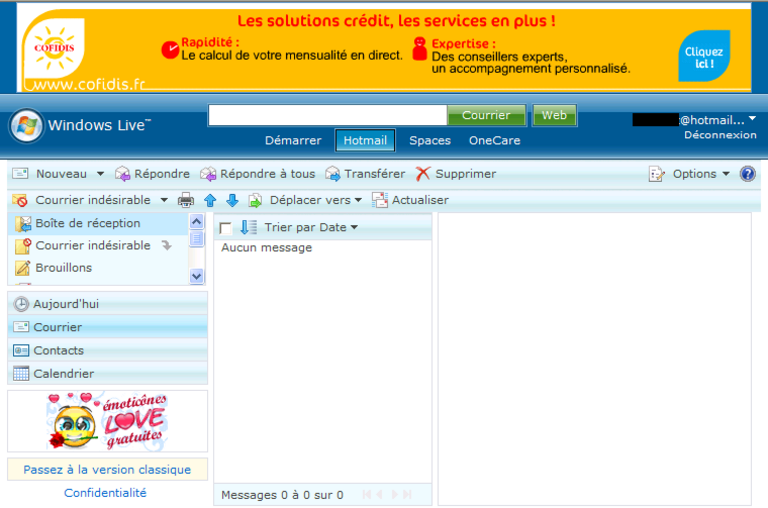Switch to the Démarrer tab
The image size is (768, 508).
pyautogui.click(x=293, y=141)
